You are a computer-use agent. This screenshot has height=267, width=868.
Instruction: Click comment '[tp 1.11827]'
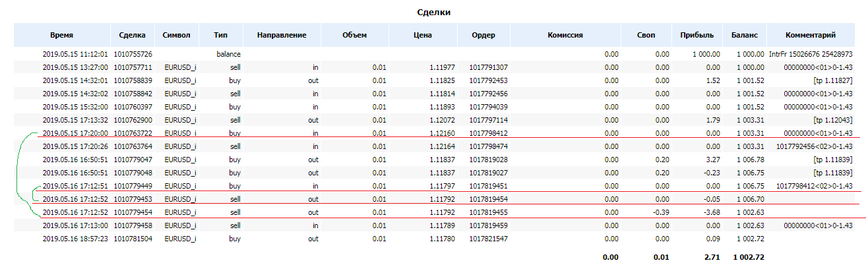pyautogui.click(x=833, y=80)
